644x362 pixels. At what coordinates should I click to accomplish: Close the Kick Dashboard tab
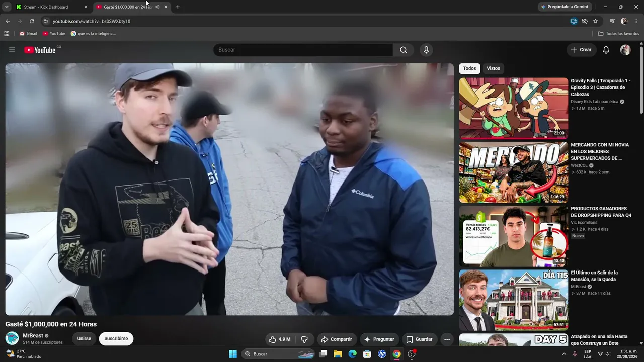(86, 7)
